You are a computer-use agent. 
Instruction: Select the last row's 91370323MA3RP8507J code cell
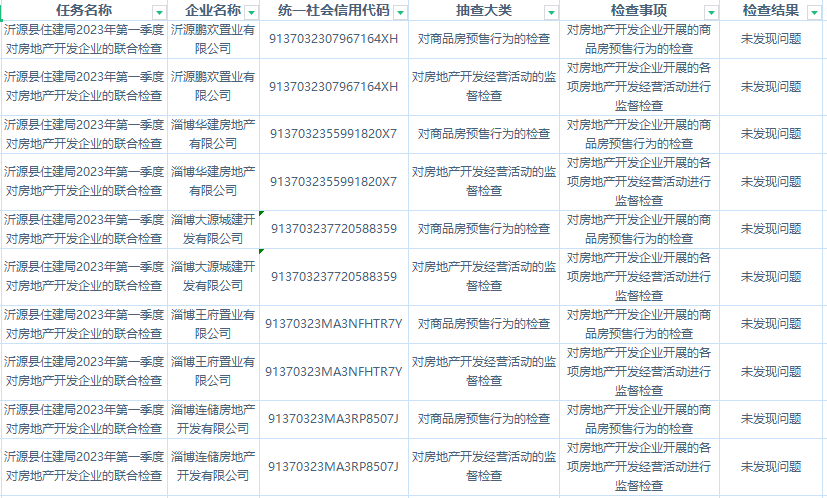tap(334, 466)
